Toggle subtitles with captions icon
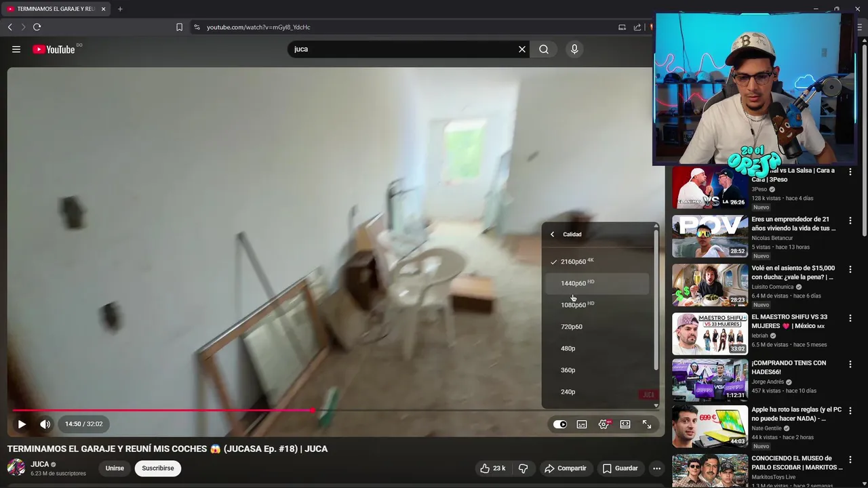This screenshot has width=868, height=488. point(582,424)
